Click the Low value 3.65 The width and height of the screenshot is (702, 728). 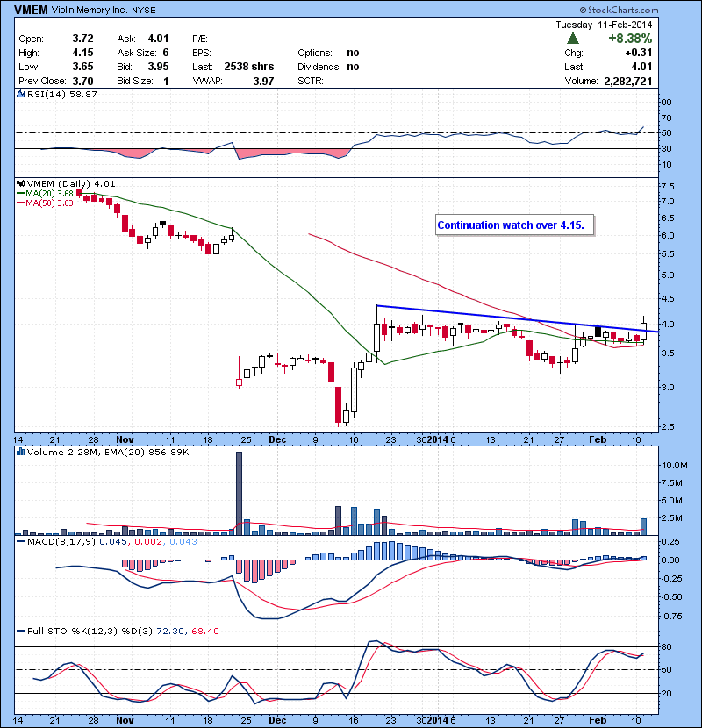[x=82, y=67]
